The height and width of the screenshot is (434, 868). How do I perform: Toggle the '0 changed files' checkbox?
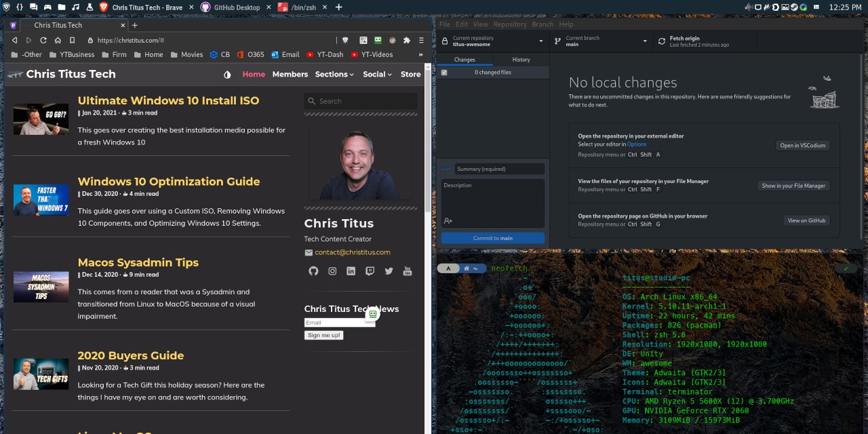coord(444,73)
